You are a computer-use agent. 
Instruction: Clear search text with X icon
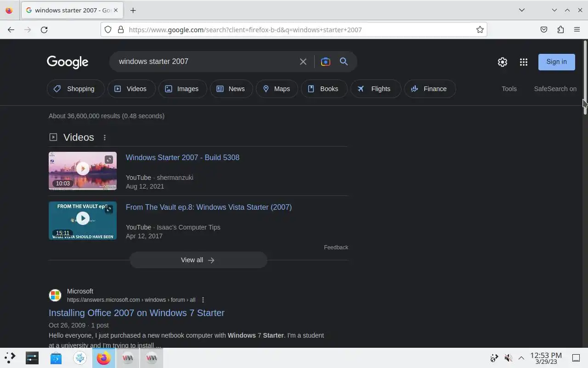[x=303, y=62]
